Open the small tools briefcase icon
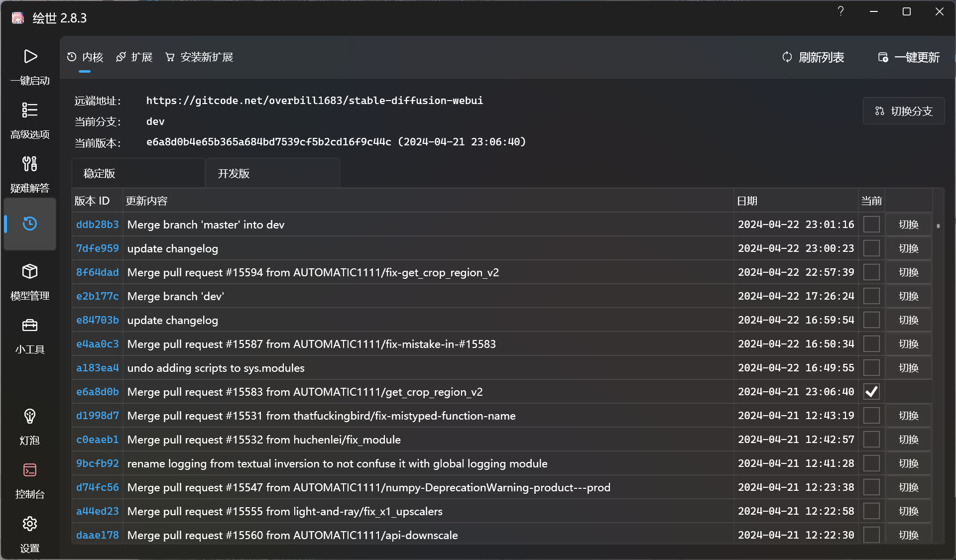Image resolution: width=956 pixels, height=560 pixels. pyautogui.click(x=30, y=326)
